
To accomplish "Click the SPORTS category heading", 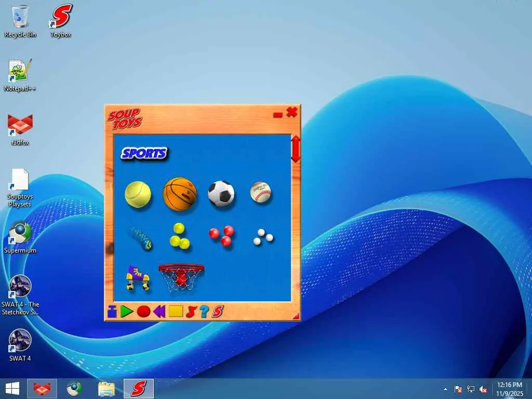I will (x=144, y=154).
